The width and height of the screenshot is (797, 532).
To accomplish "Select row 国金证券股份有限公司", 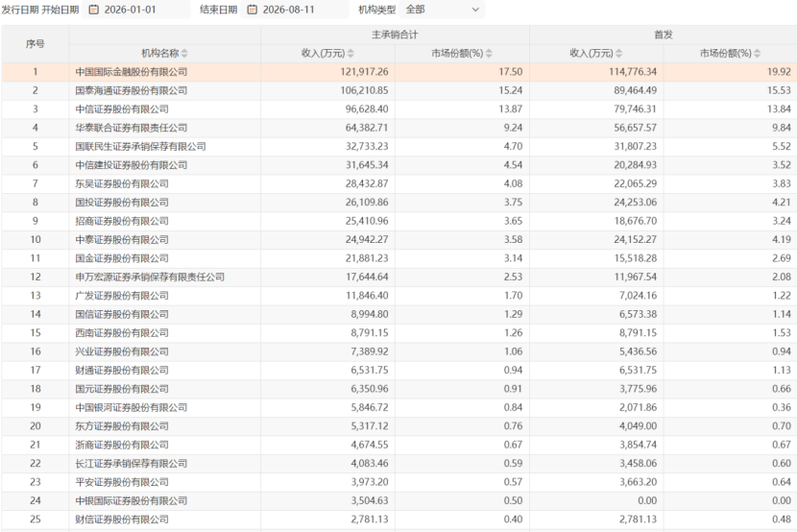I will click(398, 258).
